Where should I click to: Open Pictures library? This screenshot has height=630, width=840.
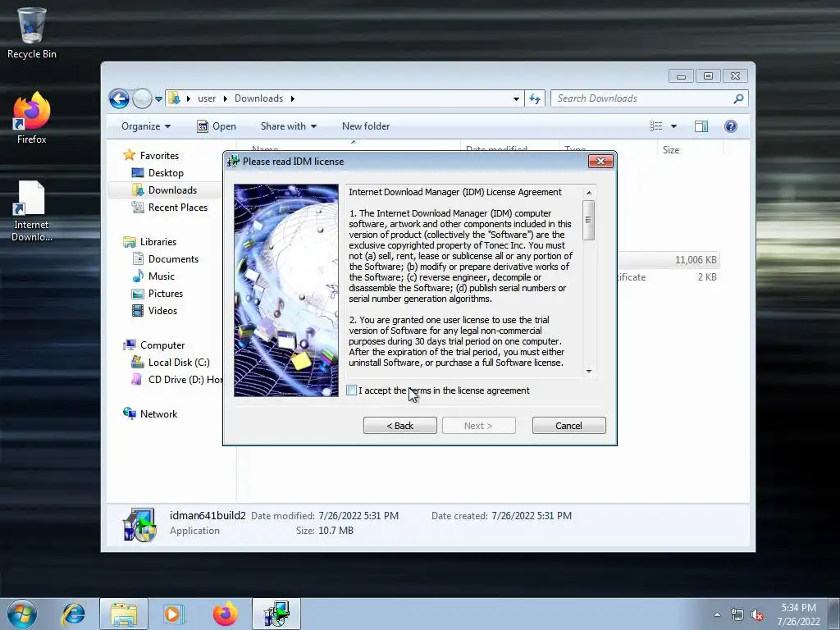point(166,294)
